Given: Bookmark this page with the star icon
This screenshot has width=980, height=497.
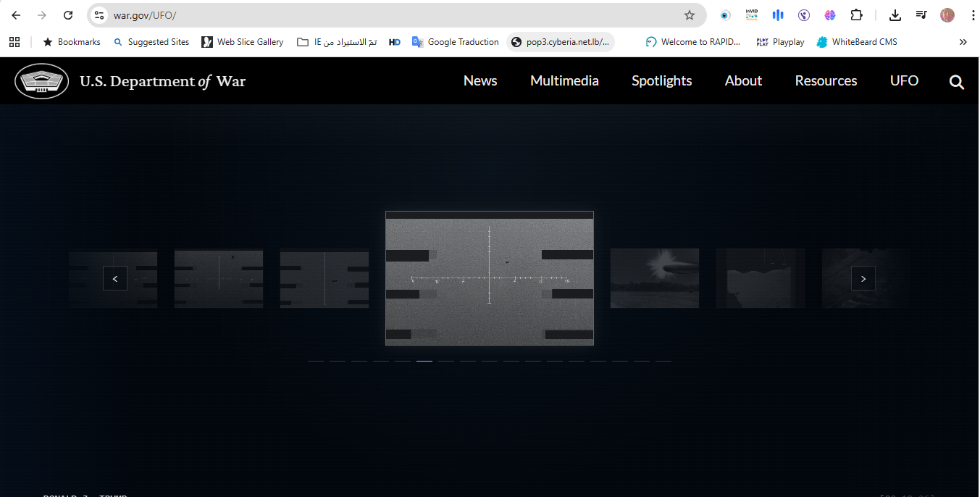Looking at the screenshot, I should coord(690,15).
